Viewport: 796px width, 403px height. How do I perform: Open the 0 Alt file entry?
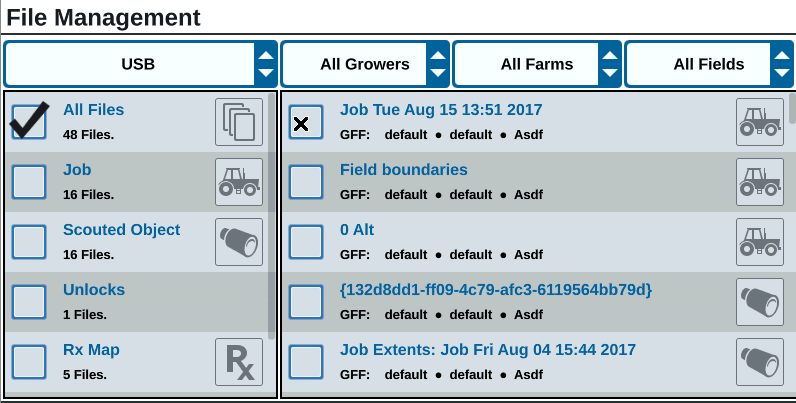(357, 230)
